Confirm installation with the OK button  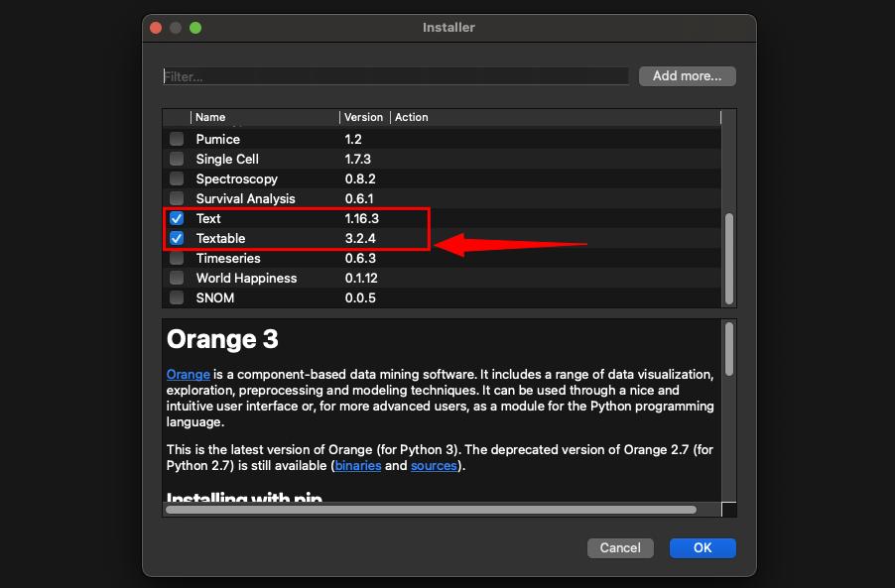click(703, 548)
